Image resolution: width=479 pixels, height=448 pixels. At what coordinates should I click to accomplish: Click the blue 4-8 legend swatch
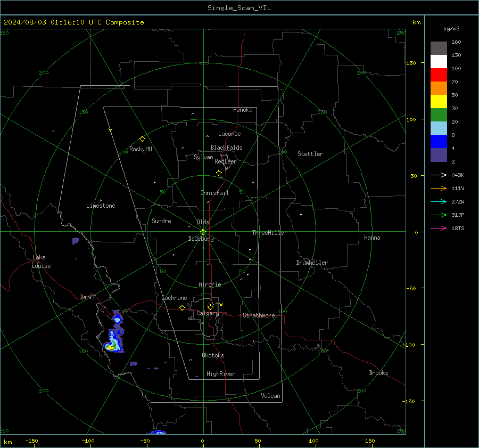439,141
